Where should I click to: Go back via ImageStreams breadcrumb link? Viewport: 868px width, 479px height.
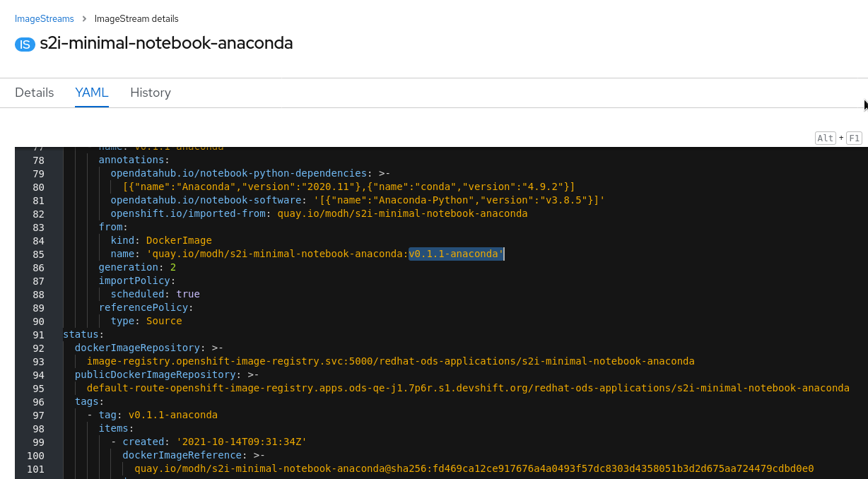(x=45, y=18)
